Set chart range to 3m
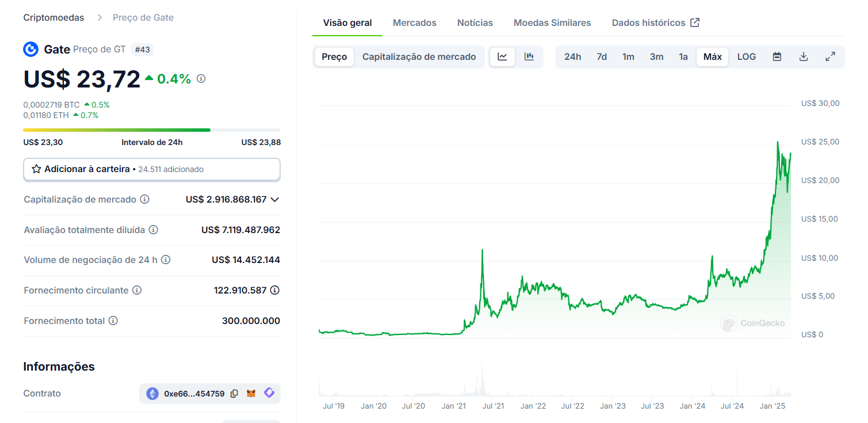The width and height of the screenshot is (868, 423). pos(656,56)
